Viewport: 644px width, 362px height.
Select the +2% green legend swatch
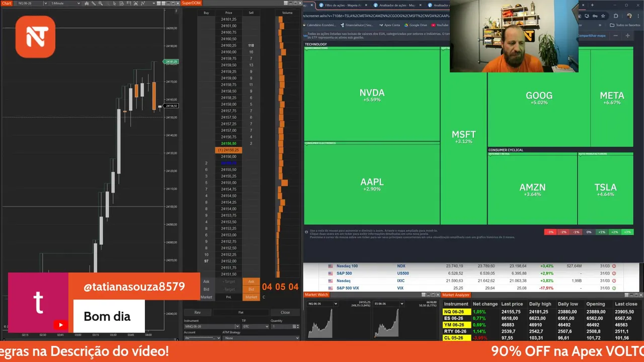coord(614,232)
